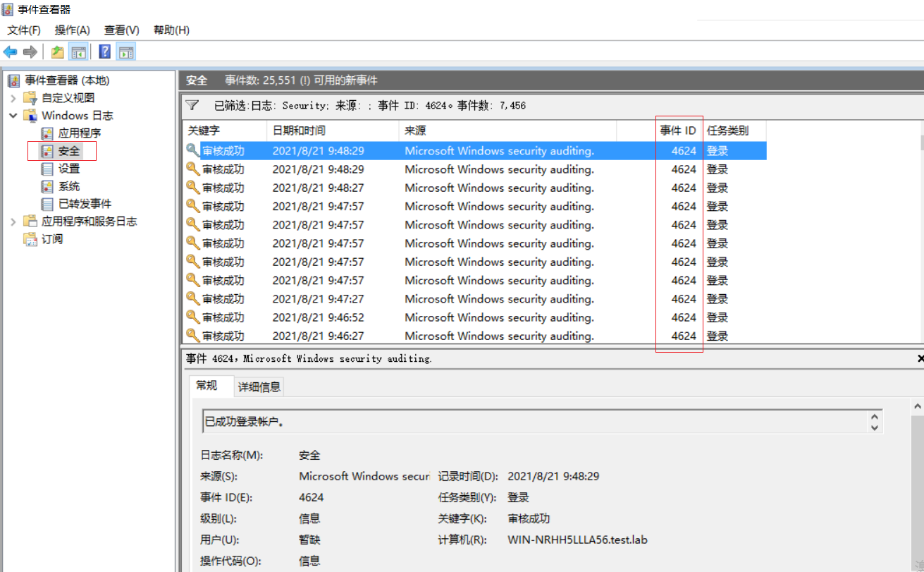This screenshot has width=924, height=572.
Task: Toggle the action pane visibility icon
Action: [125, 51]
